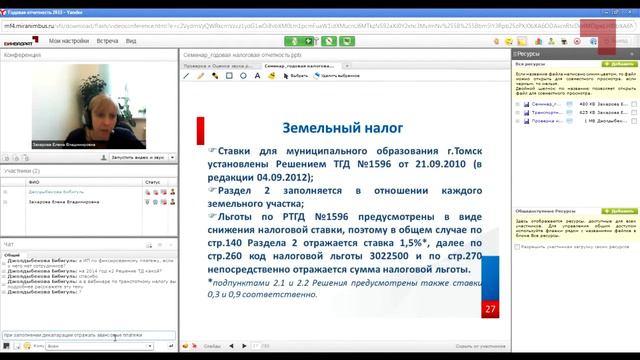The height and width of the screenshot is (360, 640).
Task: Click the Выбрать selection pointer tool
Action: (296, 76)
